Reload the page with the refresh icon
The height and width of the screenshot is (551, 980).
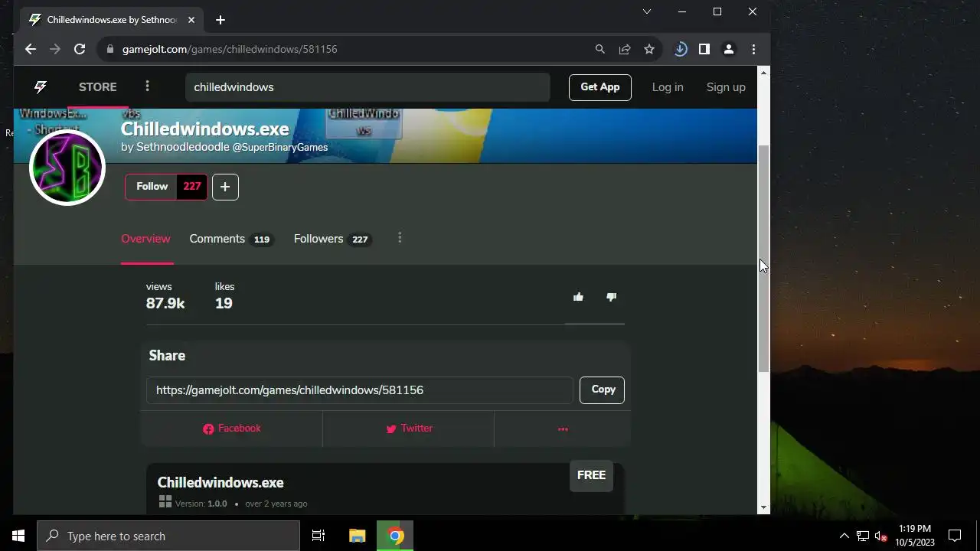[80, 49]
